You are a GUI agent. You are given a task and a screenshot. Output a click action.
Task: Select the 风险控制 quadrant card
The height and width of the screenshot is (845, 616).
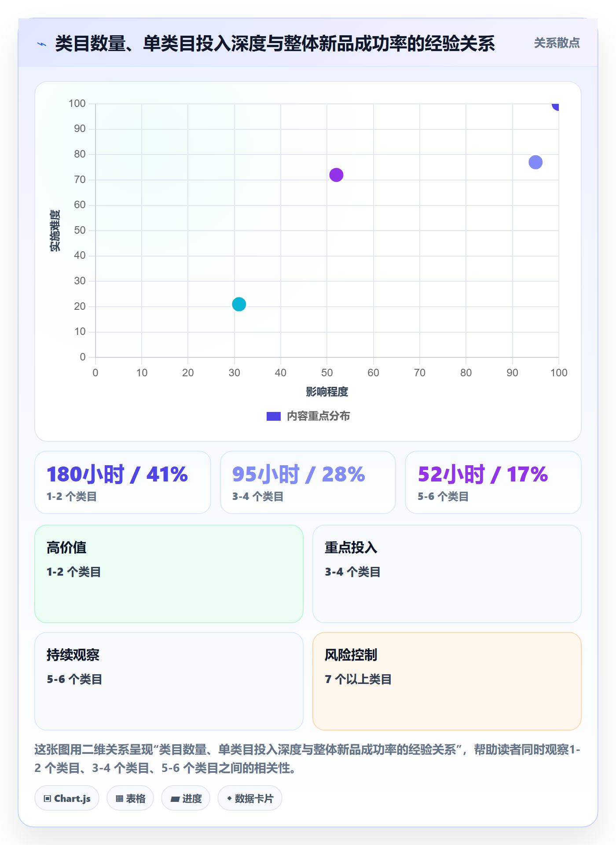click(447, 681)
